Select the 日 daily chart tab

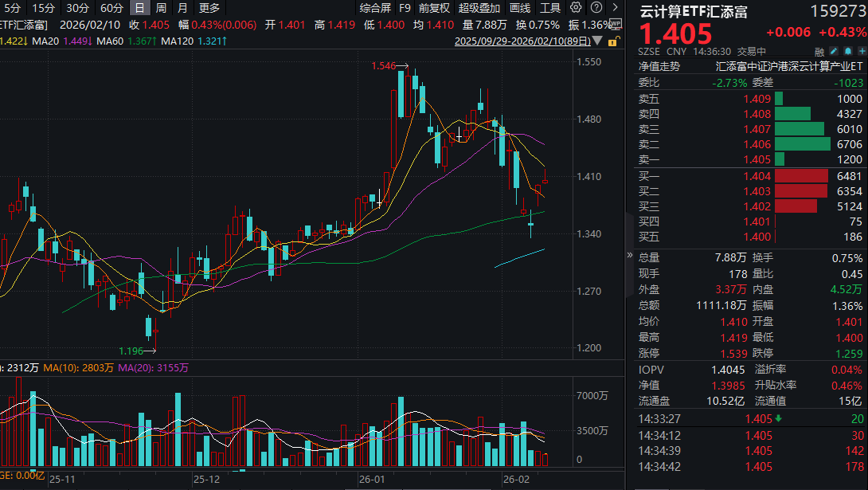pos(139,8)
